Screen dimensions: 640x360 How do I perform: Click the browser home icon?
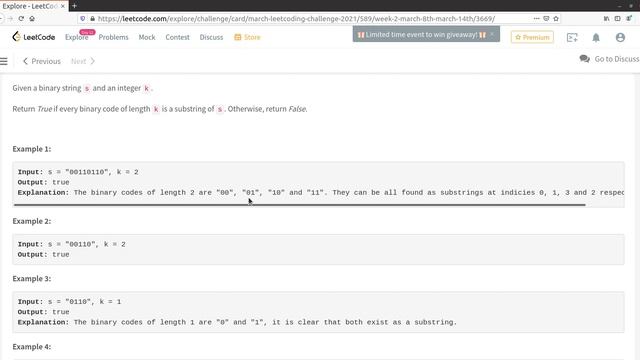[x=32, y=18]
